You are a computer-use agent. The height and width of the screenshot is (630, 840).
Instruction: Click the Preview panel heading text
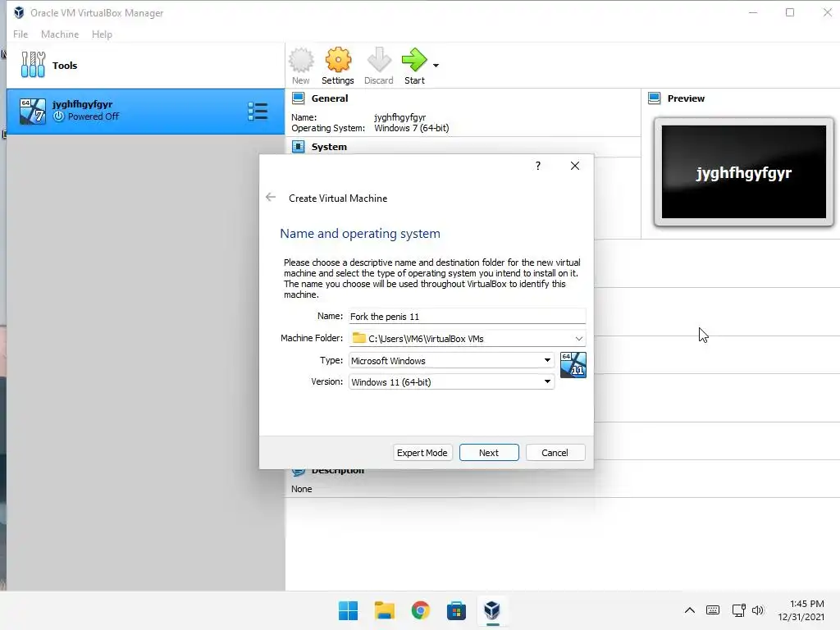click(x=687, y=98)
